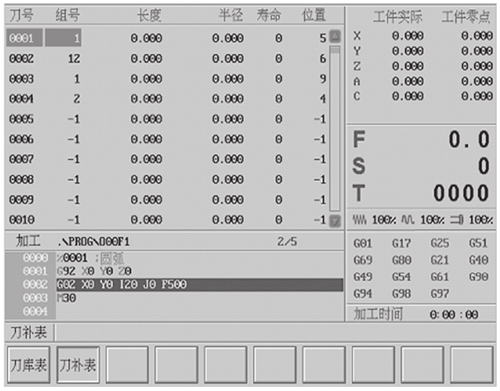Viewport: 500px width, 391px height.
Task: Click the scroll-up arrow in tool table
Action: coord(335,36)
